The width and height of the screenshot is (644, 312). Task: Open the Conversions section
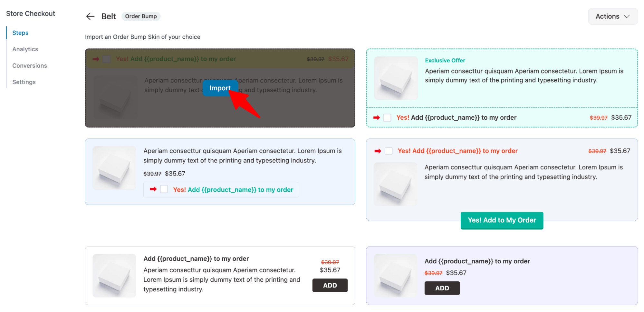tap(29, 65)
